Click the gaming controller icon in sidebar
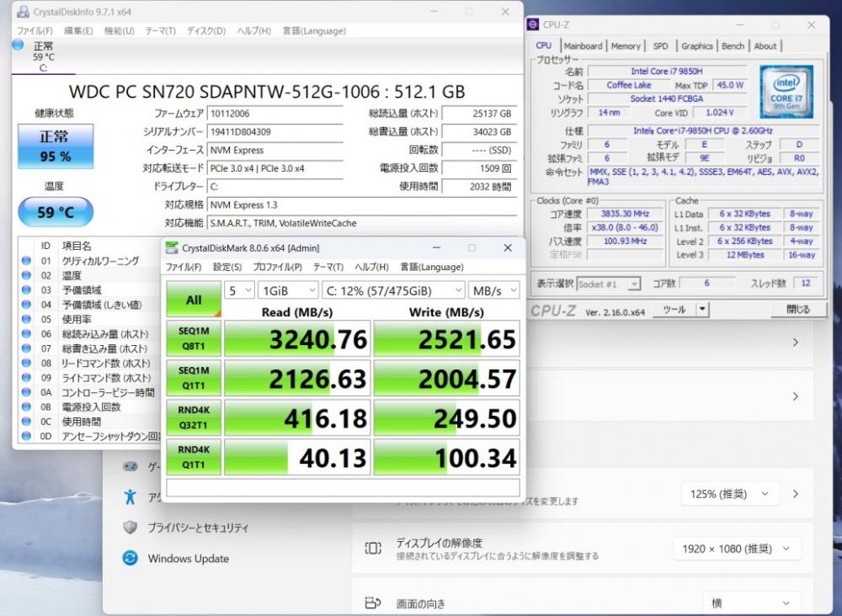This screenshot has height=616, width=842. point(130,466)
